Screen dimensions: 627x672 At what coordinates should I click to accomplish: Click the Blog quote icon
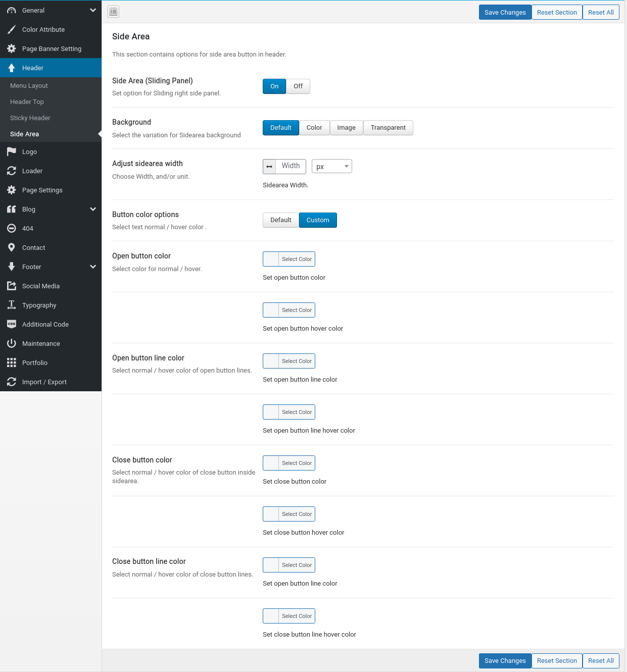[x=12, y=209]
